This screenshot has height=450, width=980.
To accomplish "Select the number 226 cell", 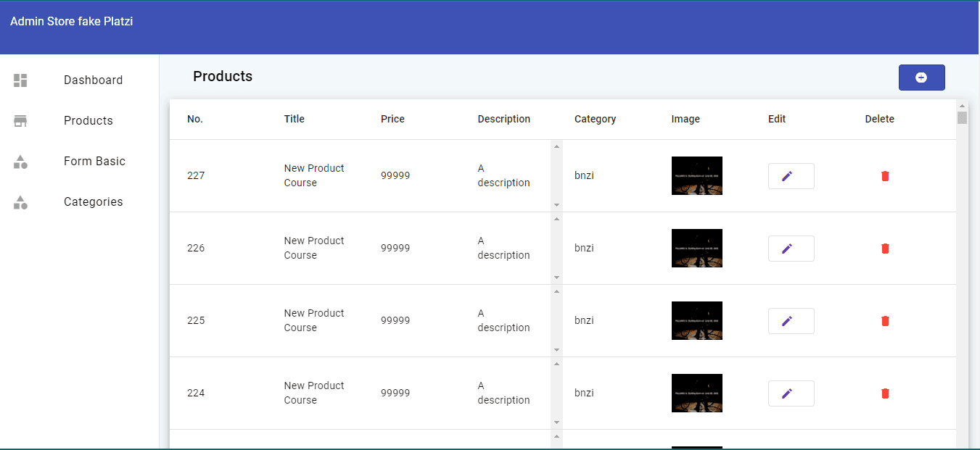I will tap(196, 248).
